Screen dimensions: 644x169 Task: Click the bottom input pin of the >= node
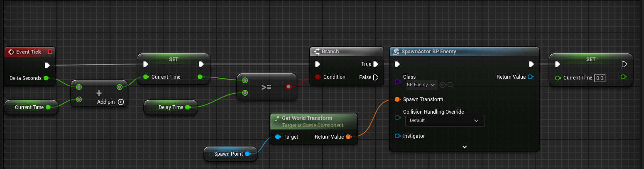pyautogui.click(x=245, y=93)
